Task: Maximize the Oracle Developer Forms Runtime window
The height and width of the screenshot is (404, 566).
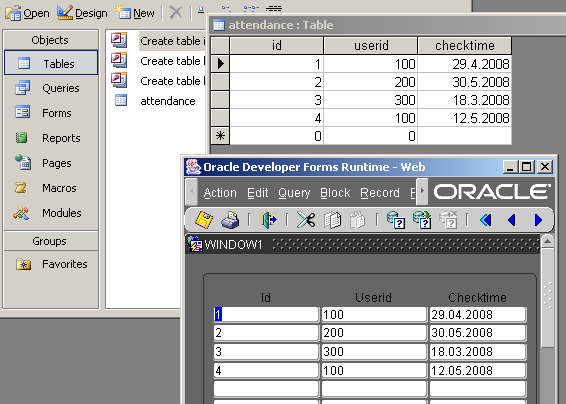Action: pyautogui.click(x=527, y=167)
